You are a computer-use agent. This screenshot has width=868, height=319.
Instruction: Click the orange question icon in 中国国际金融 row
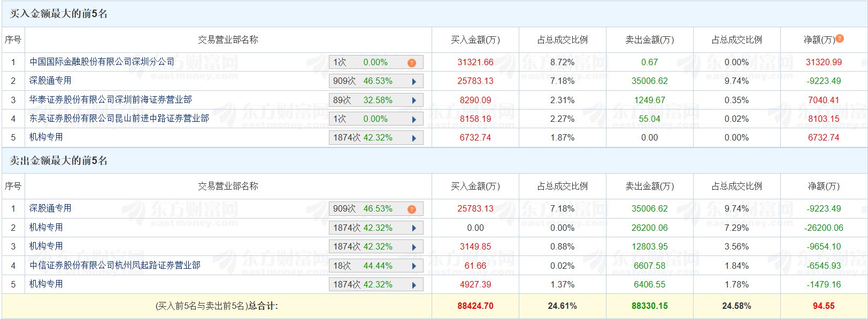pyautogui.click(x=411, y=63)
